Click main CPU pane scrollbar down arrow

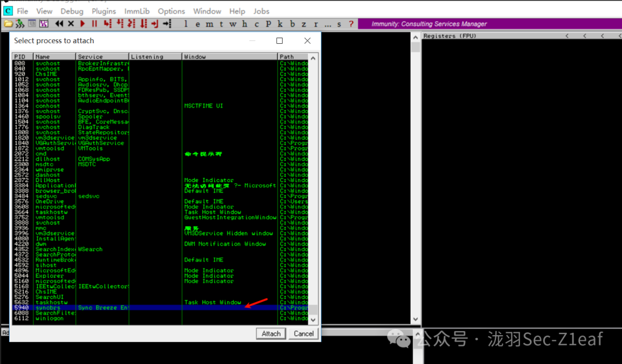coord(415,319)
